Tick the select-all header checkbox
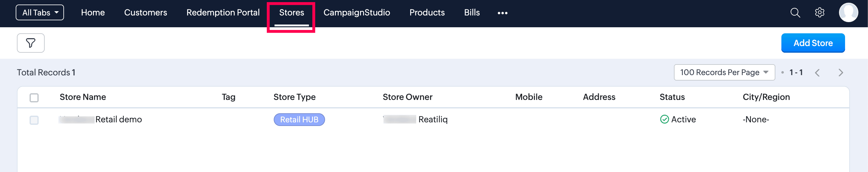Viewport: 868px width, 172px height. (x=34, y=98)
